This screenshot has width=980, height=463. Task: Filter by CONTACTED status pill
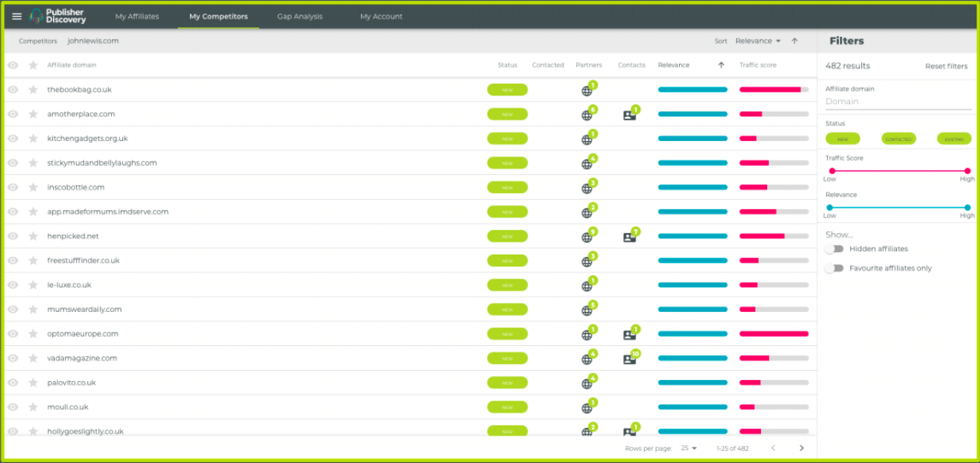[899, 138]
